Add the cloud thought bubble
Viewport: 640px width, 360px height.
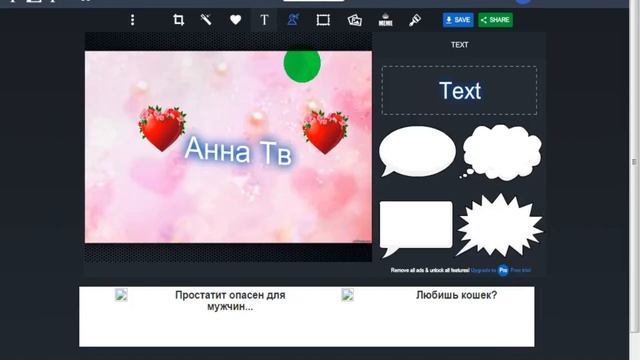tap(501, 152)
